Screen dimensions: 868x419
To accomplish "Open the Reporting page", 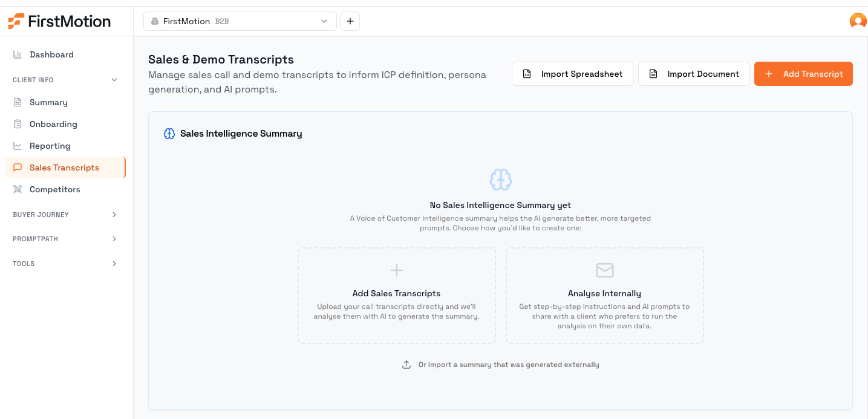I will (x=66, y=146).
